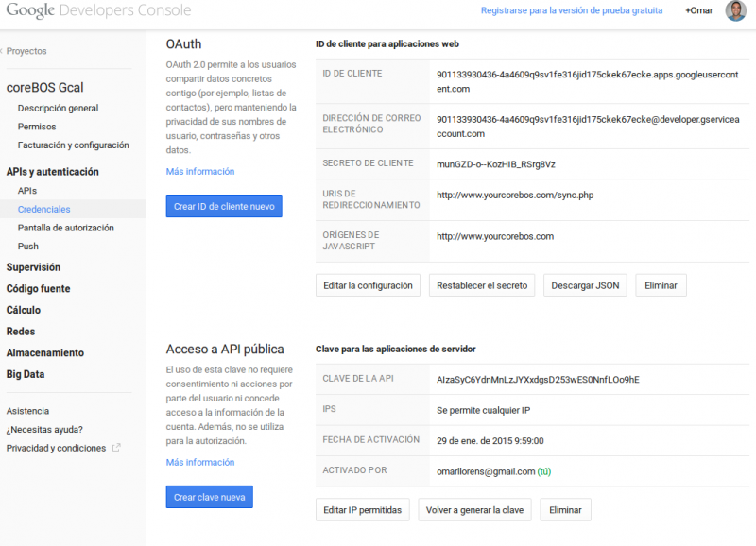Go back to Proyectos list
Screen dimensions: 756x546
click(x=26, y=51)
